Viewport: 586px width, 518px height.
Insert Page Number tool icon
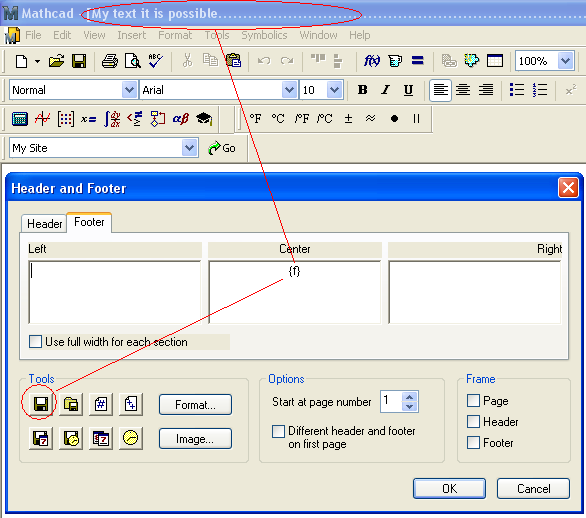(101, 404)
